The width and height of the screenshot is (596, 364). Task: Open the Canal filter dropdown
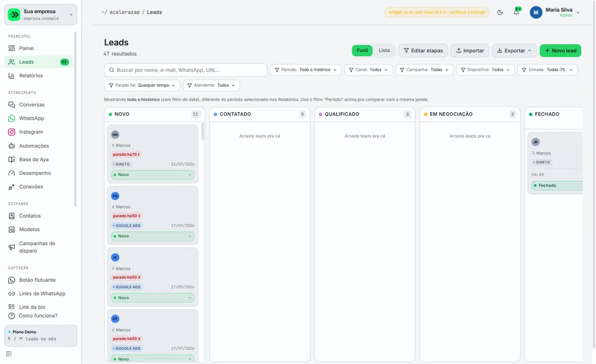click(368, 70)
